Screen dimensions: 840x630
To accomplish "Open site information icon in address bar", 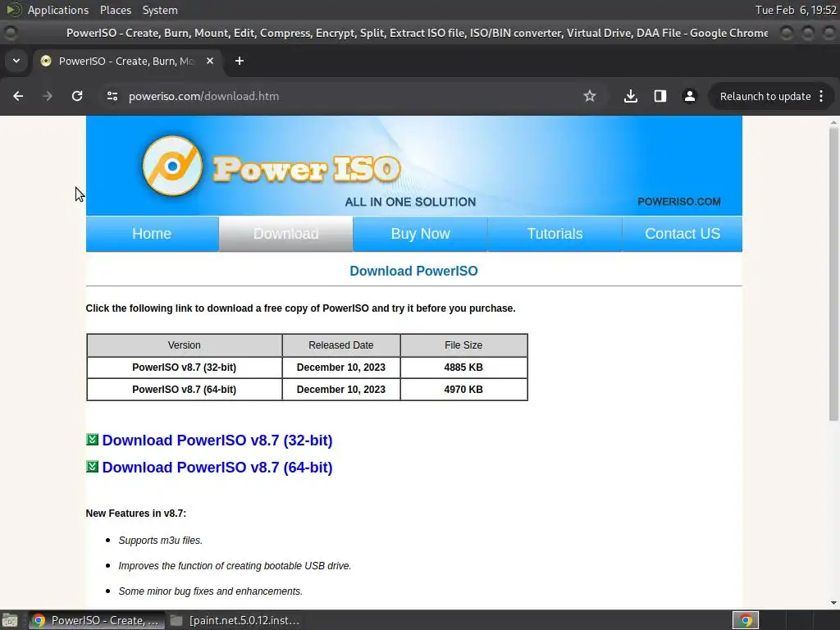I will [x=112, y=96].
